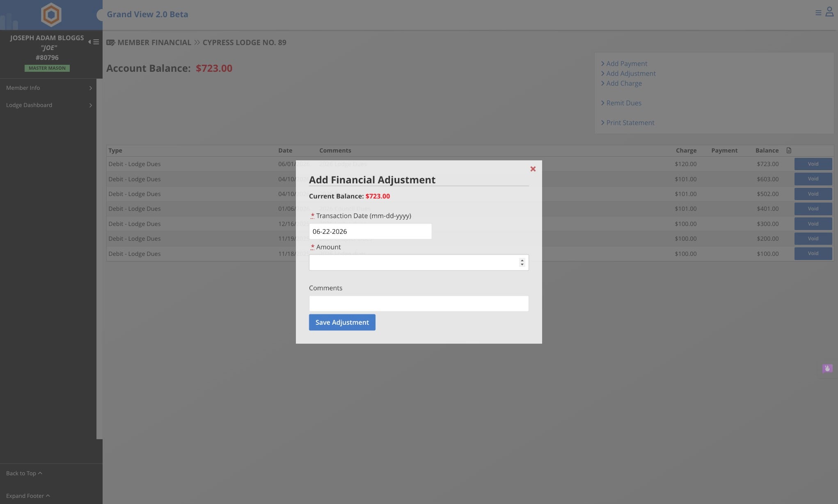Screen dimensions: 838x504
Task: Click the Payment column header
Action: 724,151
